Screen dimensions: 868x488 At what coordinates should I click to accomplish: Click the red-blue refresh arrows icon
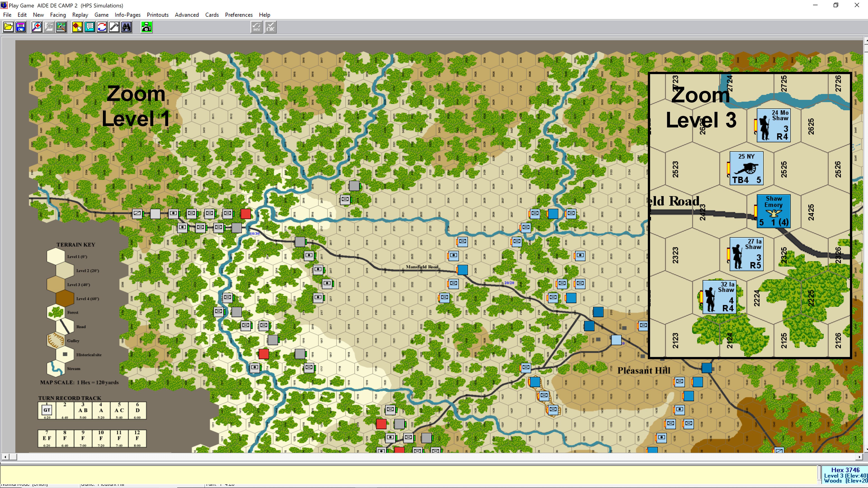tap(102, 27)
